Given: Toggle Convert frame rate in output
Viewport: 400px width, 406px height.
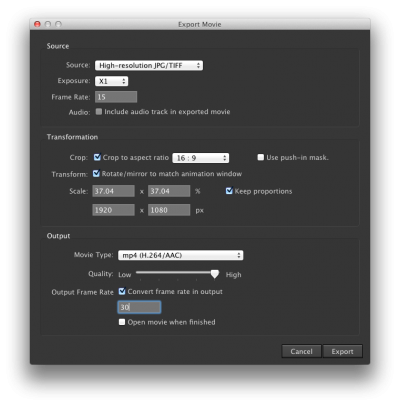Looking at the screenshot, I should tap(122, 291).
